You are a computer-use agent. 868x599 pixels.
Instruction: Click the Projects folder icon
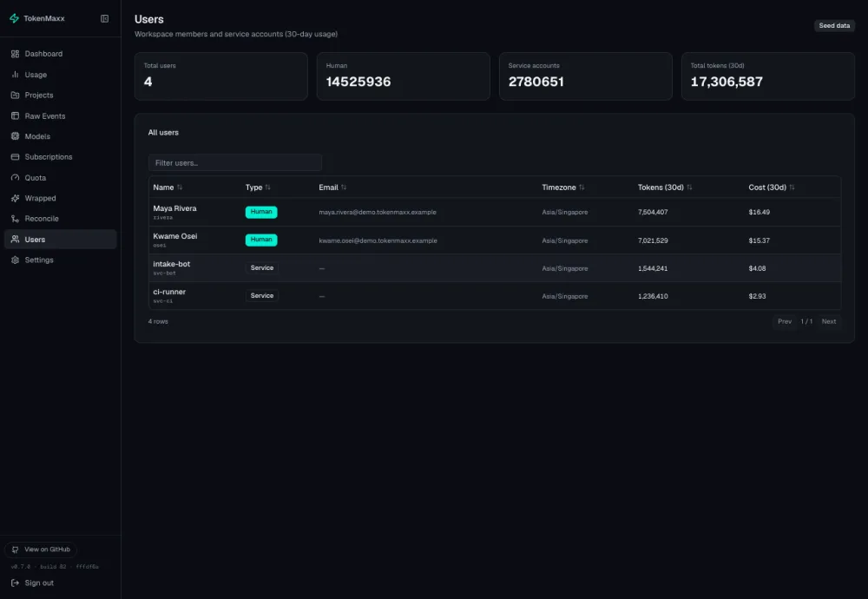[x=15, y=95]
